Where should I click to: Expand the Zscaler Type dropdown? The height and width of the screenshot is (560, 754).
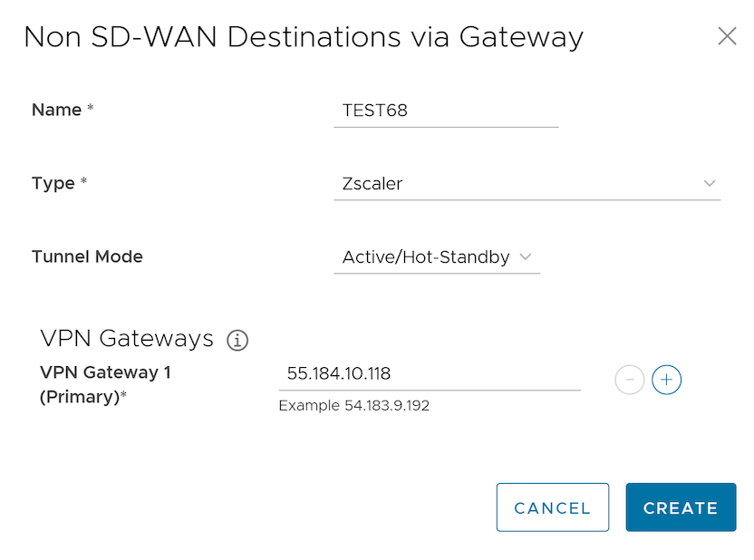point(526,184)
